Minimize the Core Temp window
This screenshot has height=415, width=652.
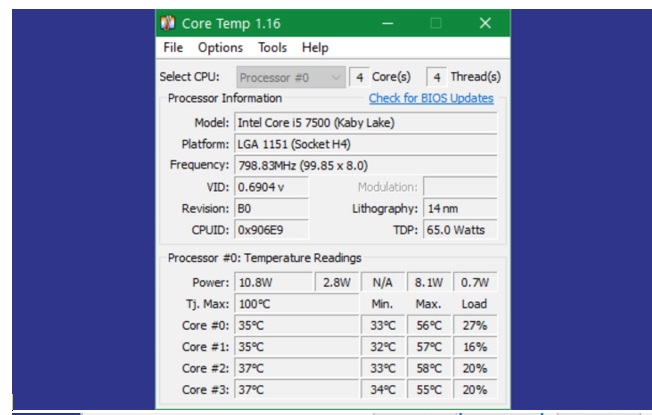coord(389,23)
